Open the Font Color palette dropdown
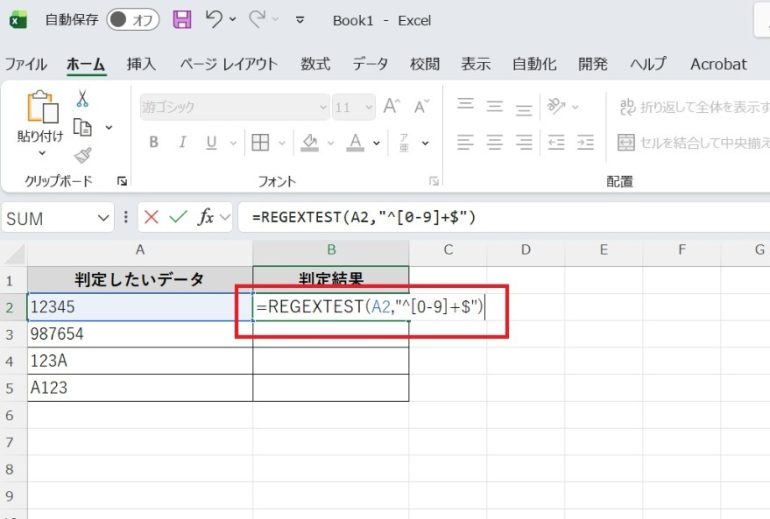 pos(376,143)
